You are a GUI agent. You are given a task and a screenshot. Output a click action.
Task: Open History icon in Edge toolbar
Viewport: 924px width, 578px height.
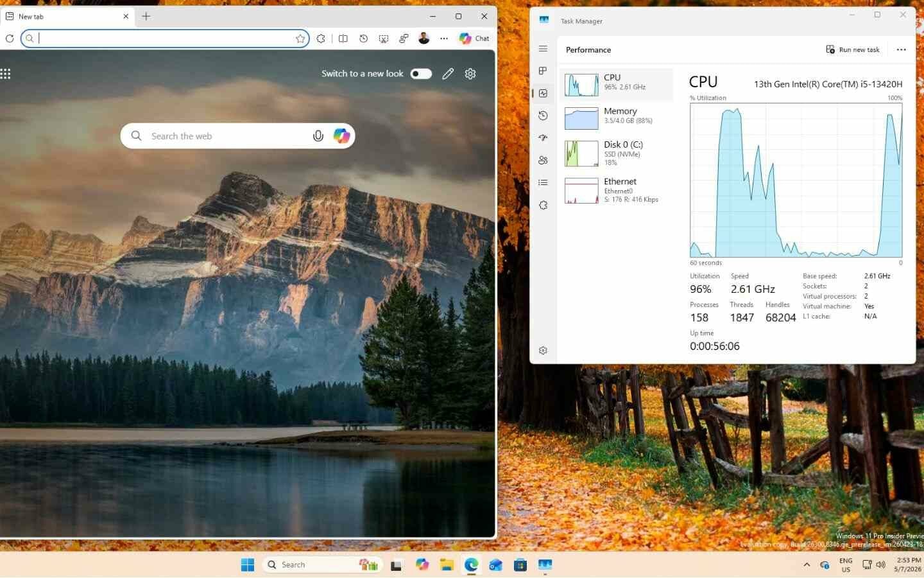pyautogui.click(x=363, y=39)
